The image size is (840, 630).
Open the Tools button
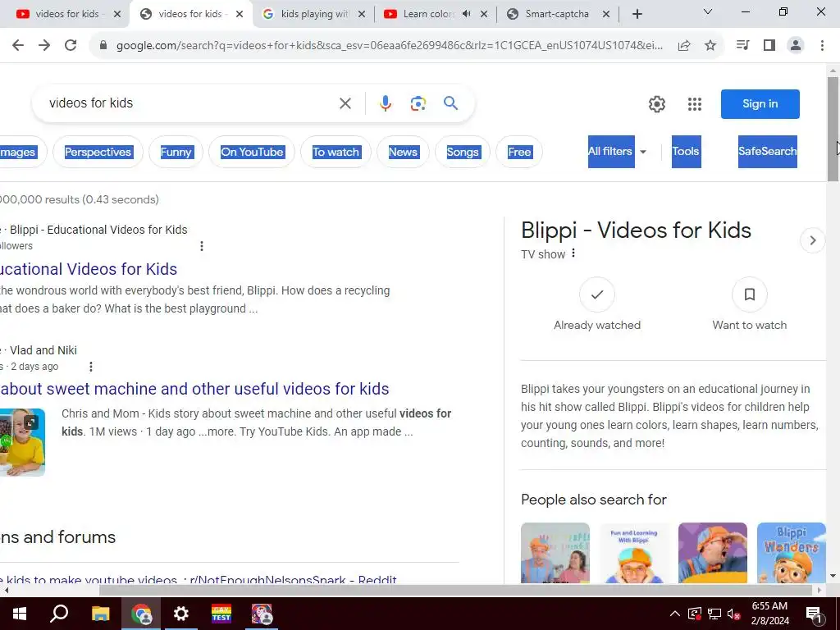click(687, 152)
